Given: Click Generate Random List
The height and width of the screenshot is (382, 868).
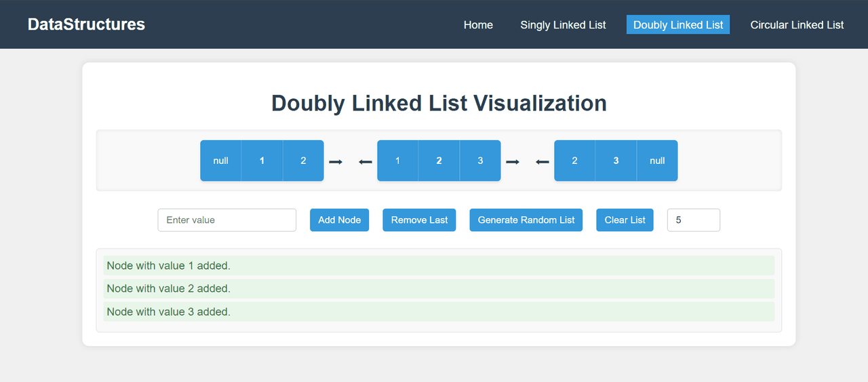Looking at the screenshot, I should point(526,220).
